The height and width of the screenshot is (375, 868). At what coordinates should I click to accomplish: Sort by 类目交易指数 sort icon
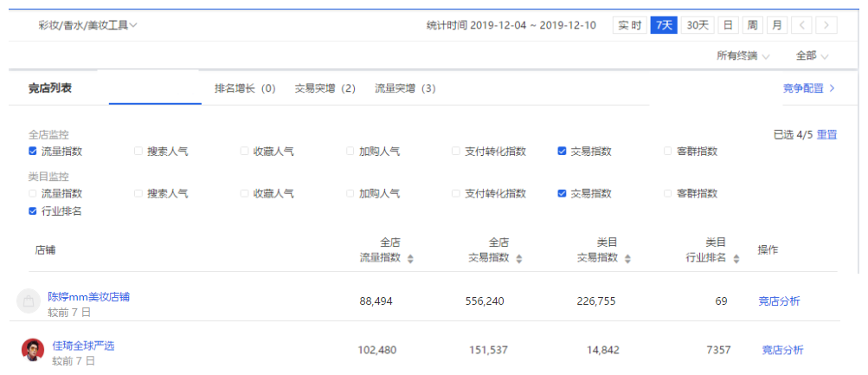[627, 259]
